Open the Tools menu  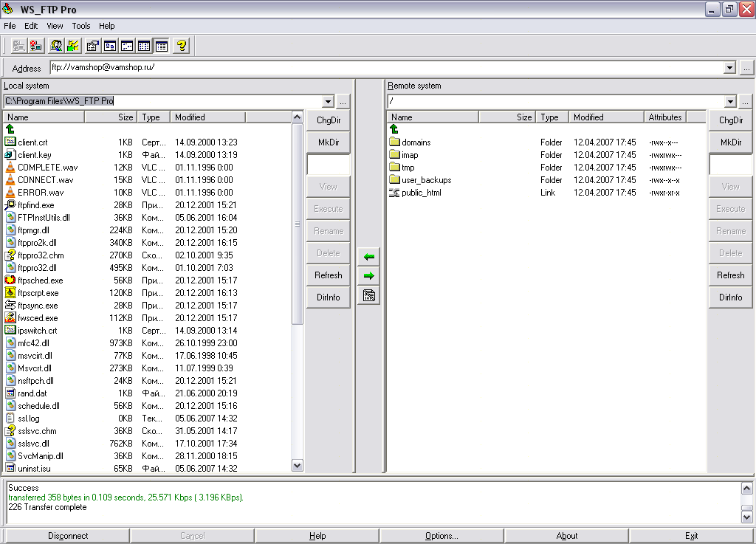81,26
